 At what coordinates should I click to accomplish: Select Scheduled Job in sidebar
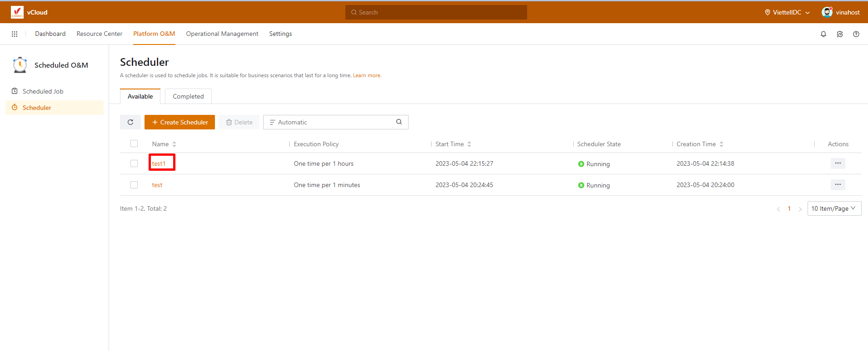click(x=43, y=91)
